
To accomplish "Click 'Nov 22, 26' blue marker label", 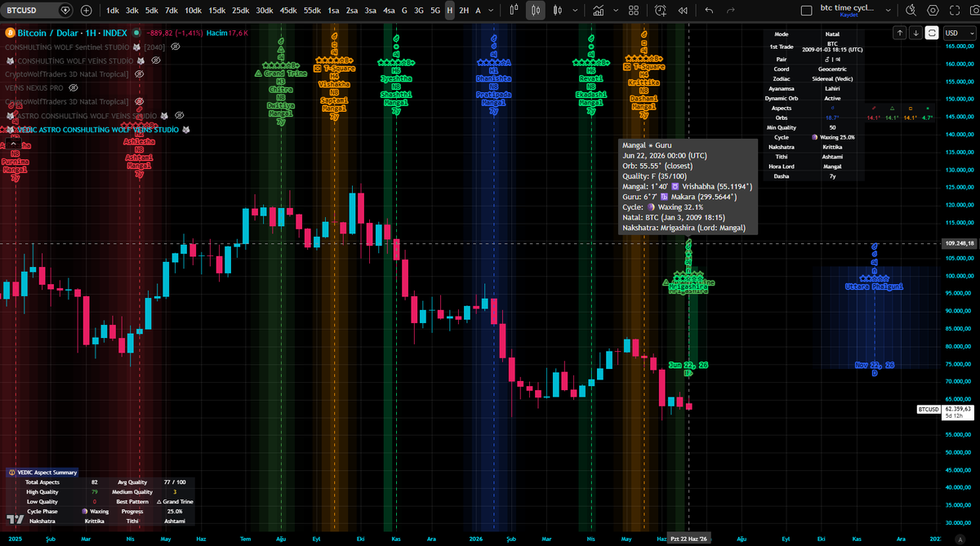I will 874,365.
